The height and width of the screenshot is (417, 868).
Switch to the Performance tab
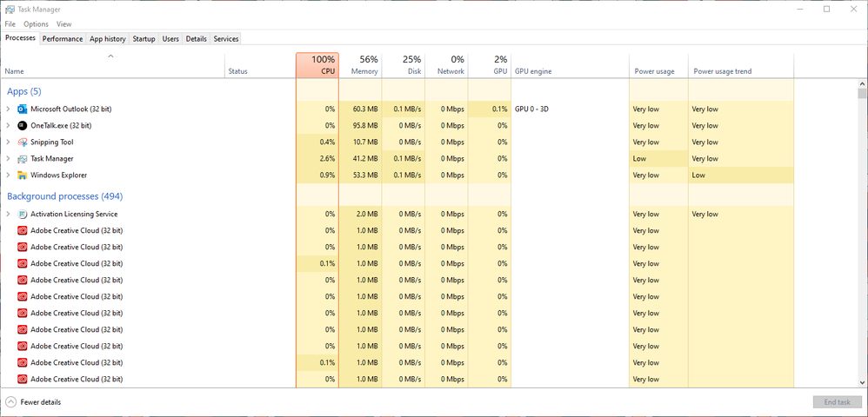click(x=63, y=39)
